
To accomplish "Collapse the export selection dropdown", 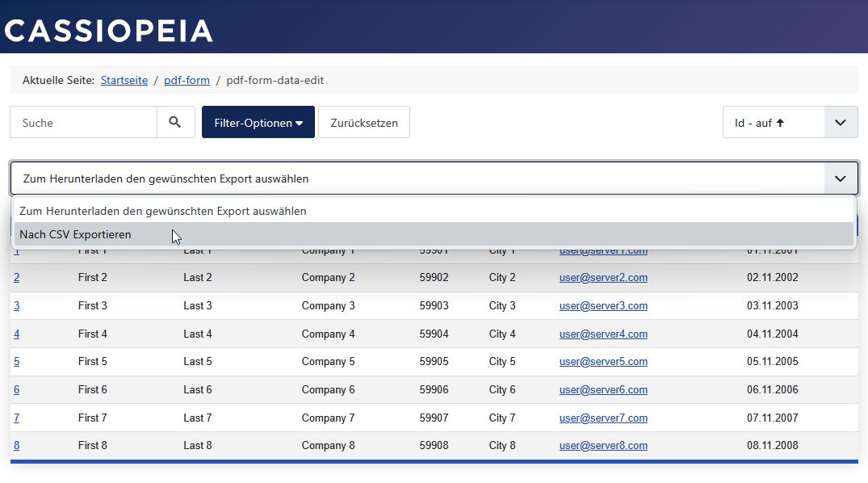I will pos(434,178).
